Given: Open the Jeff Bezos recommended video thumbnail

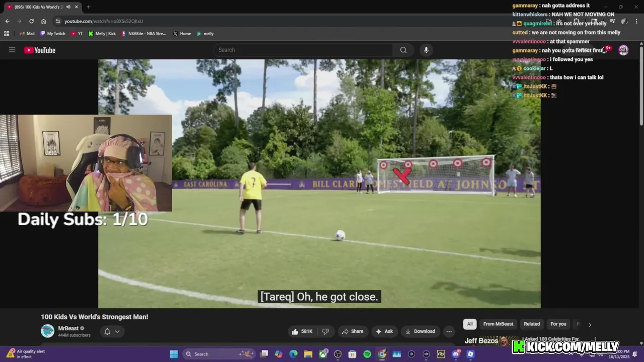Looking at the screenshot, I should [x=491, y=341].
